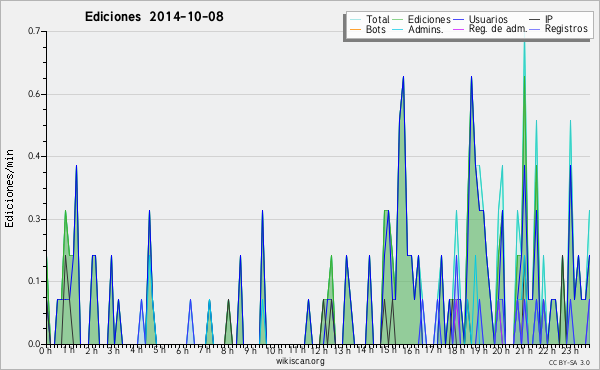Viewport: 600px width, 370px height.
Task: Click the '1 h' x-axis label
Action: 68,350
